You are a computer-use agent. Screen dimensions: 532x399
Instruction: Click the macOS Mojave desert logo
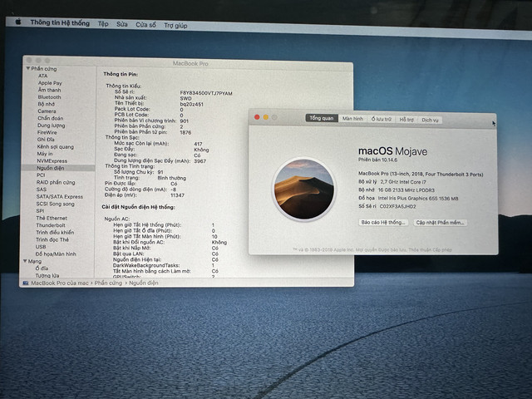pos(304,189)
